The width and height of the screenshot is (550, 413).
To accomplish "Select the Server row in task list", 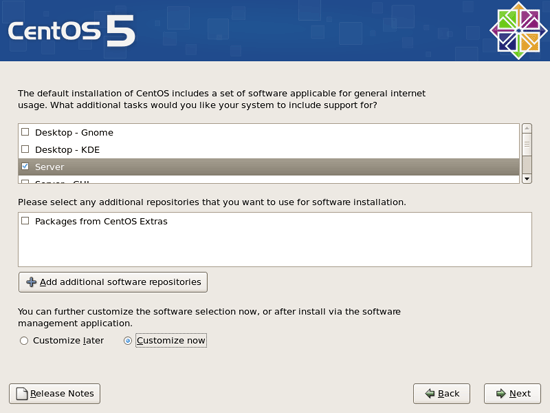I will click(269, 167).
